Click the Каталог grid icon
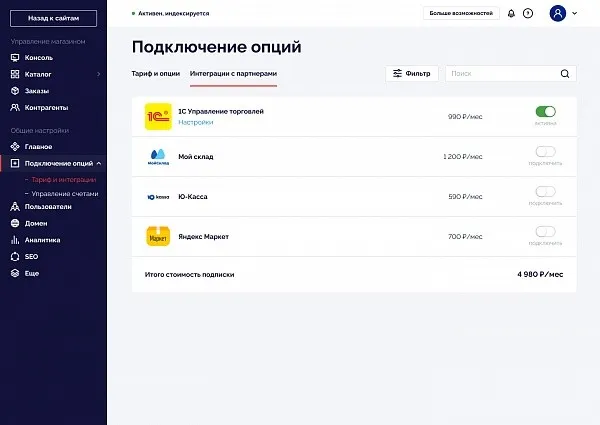Image resolution: width=600 pixels, height=425 pixels. point(15,74)
